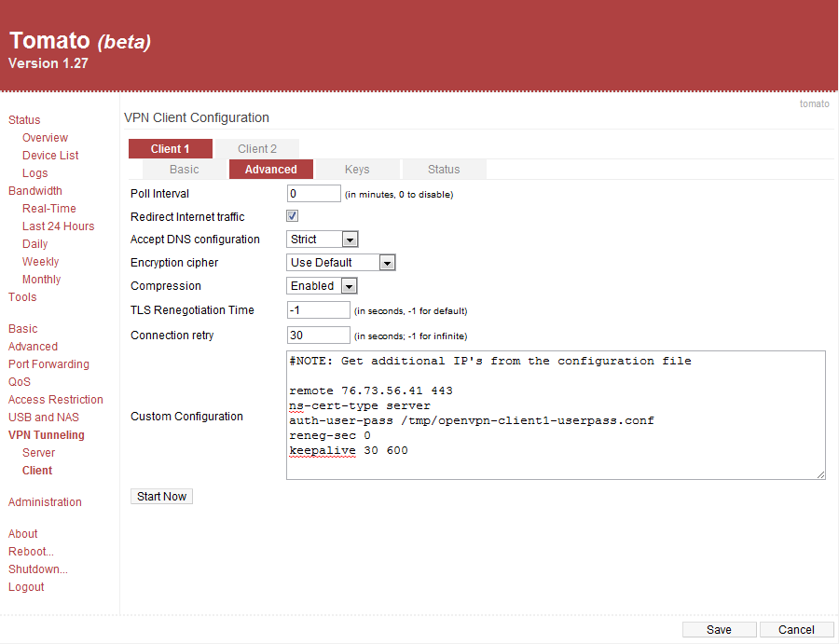
Task: Select the Advanced settings tab
Action: click(x=270, y=170)
